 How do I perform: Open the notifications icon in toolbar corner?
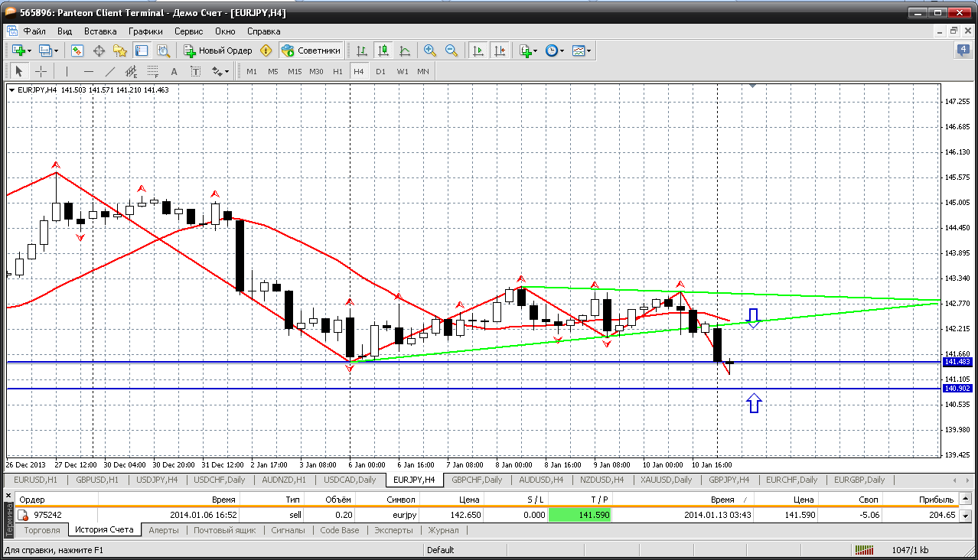pyautogui.click(x=963, y=50)
